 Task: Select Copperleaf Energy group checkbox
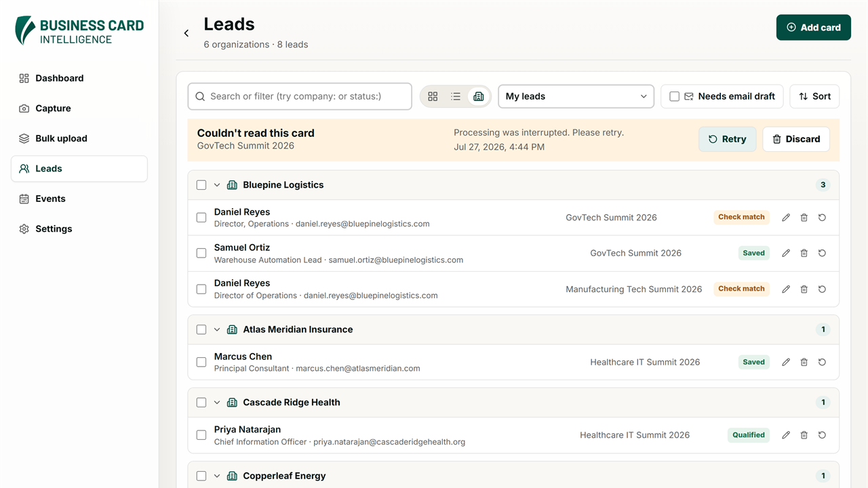tap(201, 476)
